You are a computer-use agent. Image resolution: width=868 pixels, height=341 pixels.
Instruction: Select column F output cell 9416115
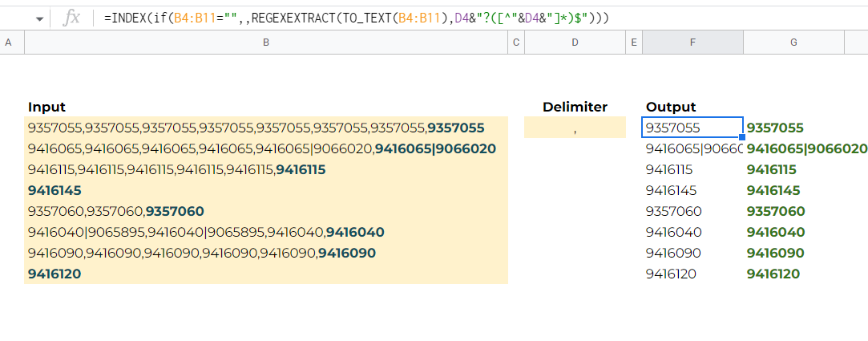click(692, 169)
